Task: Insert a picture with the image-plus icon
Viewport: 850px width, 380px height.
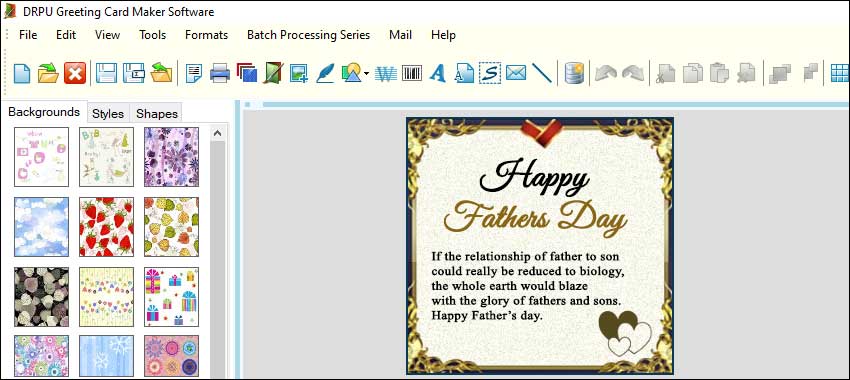Action: 299,73
